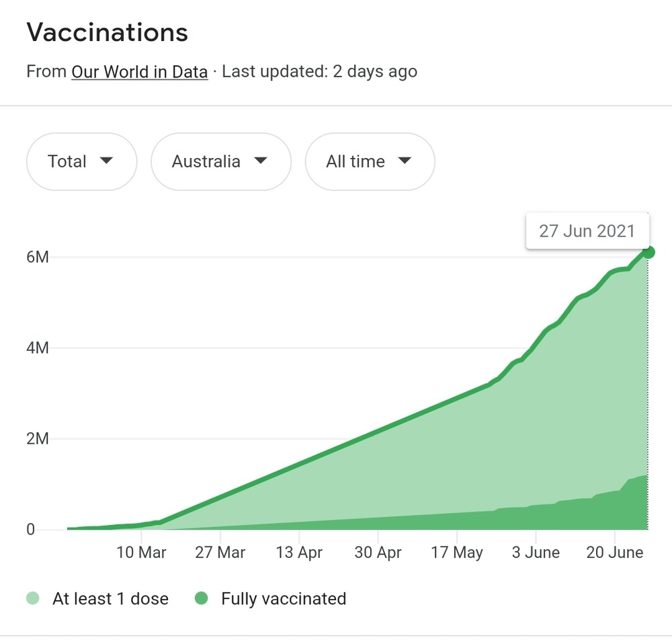Click the Fully vaccinated legend label
This screenshot has height=640, width=672.
284,598
